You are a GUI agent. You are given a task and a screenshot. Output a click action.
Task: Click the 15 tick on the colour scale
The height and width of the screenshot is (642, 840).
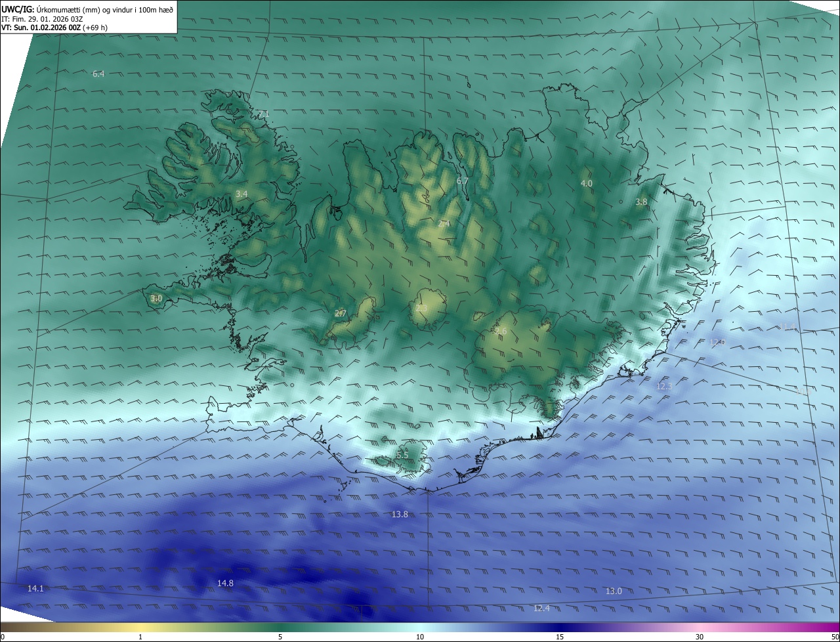click(x=560, y=637)
